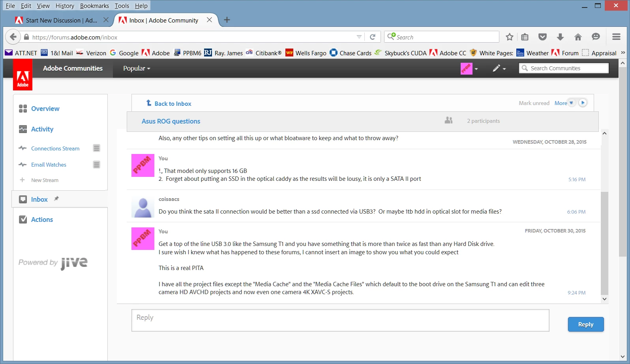Click the Adobe Communities header link
This screenshot has height=364, width=630.
(73, 68)
